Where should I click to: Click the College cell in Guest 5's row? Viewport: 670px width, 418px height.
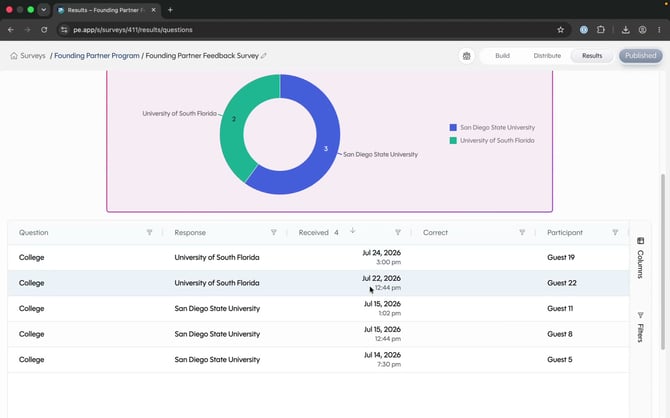click(x=31, y=360)
